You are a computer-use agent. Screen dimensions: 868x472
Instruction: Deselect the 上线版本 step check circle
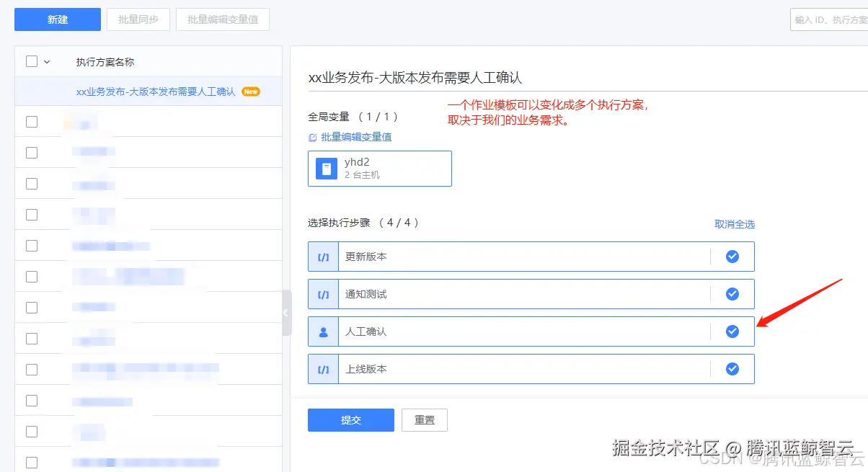[x=732, y=368]
